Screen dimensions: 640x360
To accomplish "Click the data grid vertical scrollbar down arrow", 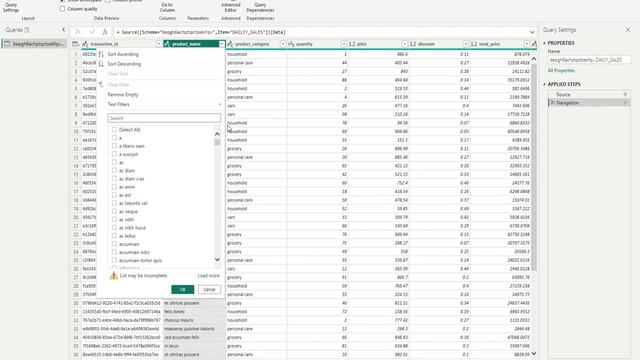I will coord(533,353).
